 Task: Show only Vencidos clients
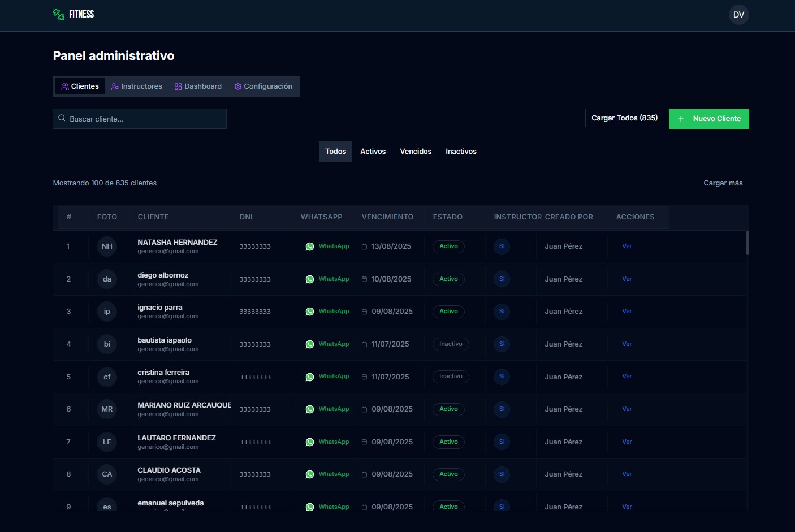pyautogui.click(x=416, y=152)
